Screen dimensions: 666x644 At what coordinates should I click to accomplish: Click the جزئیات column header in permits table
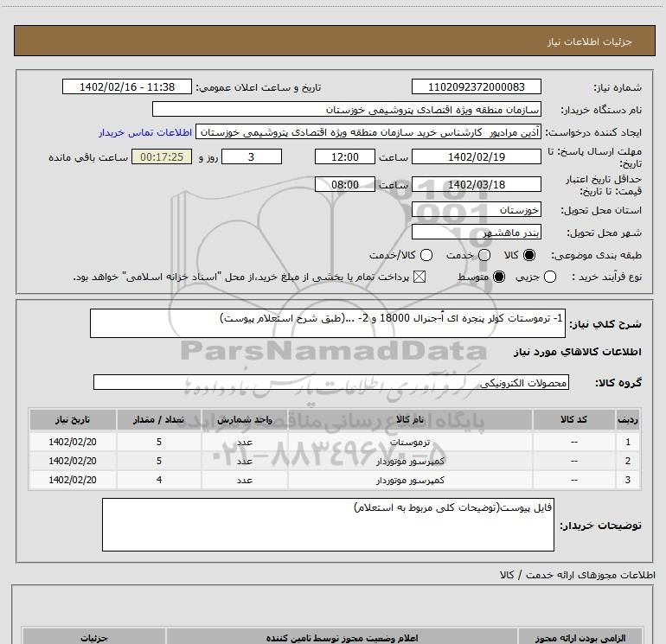94,638
